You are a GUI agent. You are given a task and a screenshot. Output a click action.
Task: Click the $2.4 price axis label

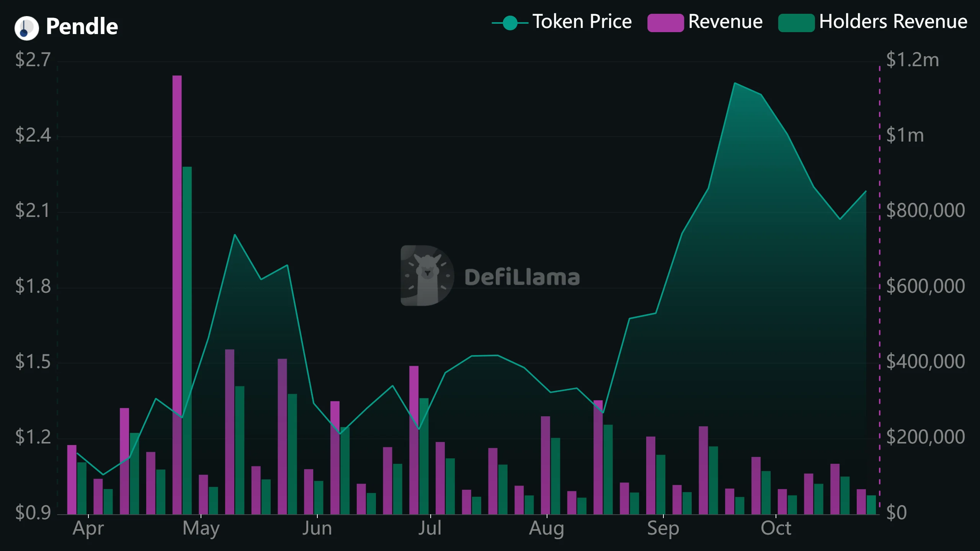pyautogui.click(x=33, y=135)
